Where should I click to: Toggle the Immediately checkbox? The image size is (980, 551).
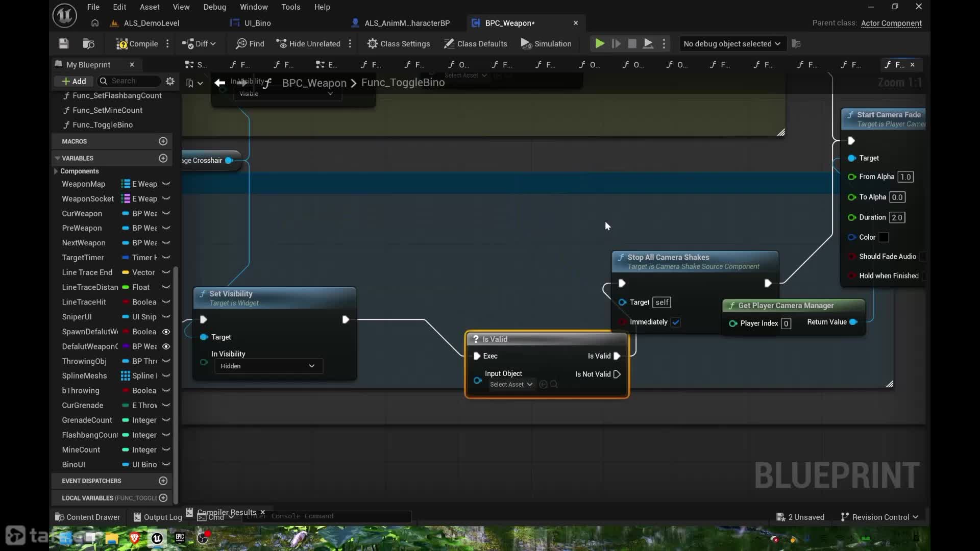pos(676,322)
